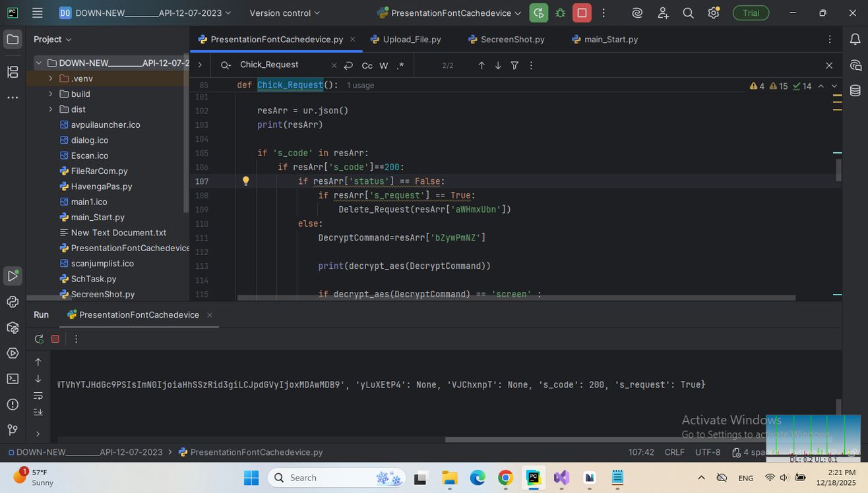Open the Structure tool window icon
The image size is (868, 493).
(x=13, y=72)
